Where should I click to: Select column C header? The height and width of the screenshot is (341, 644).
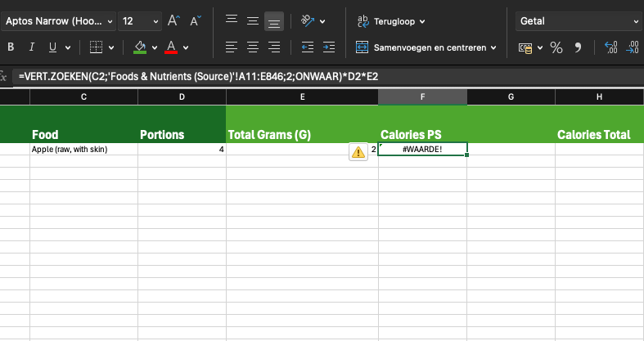pyautogui.click(x=83, y=96)
